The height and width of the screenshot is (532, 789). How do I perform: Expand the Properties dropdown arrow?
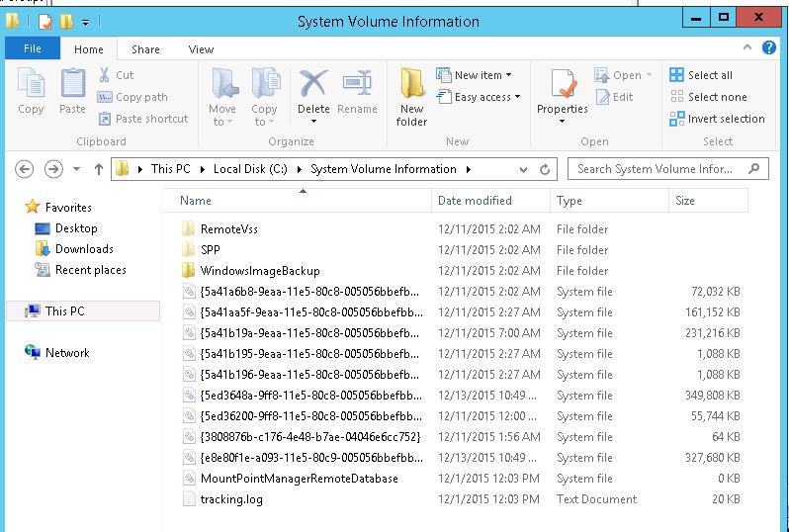tap(562, 122)
